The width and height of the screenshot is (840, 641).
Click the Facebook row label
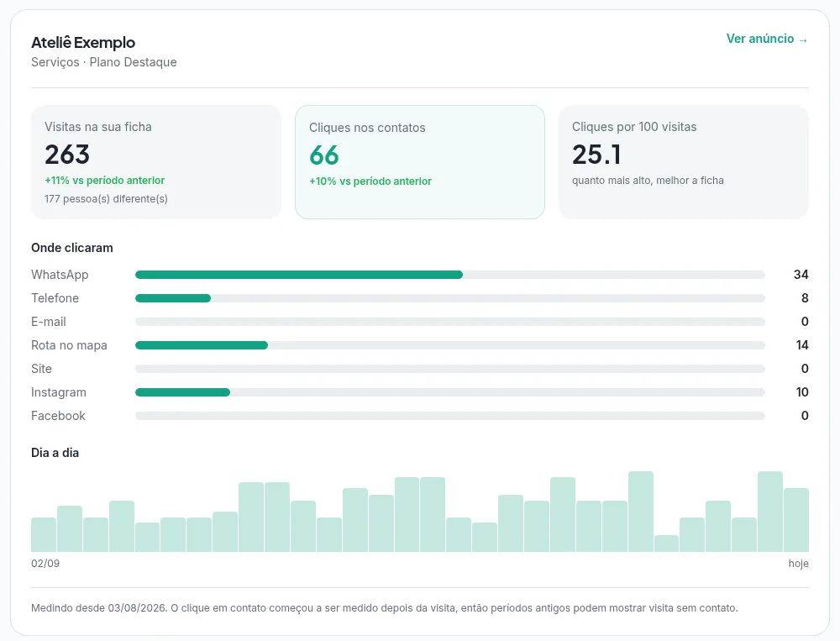tap(58, 416)
